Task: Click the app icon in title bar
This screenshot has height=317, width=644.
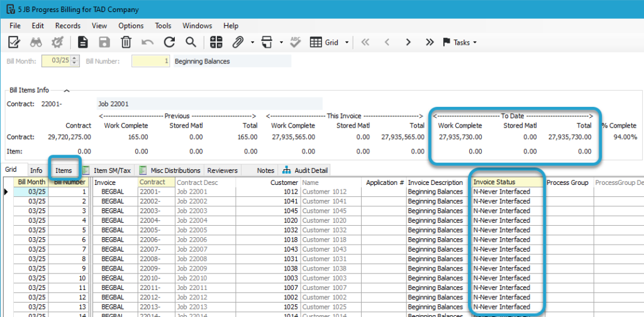Action: click(10, 9)
